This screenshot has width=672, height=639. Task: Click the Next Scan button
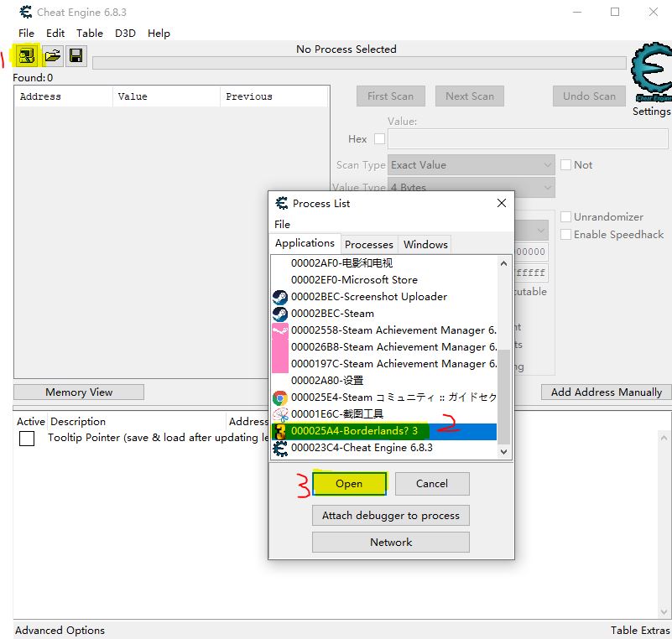point(470,96)
